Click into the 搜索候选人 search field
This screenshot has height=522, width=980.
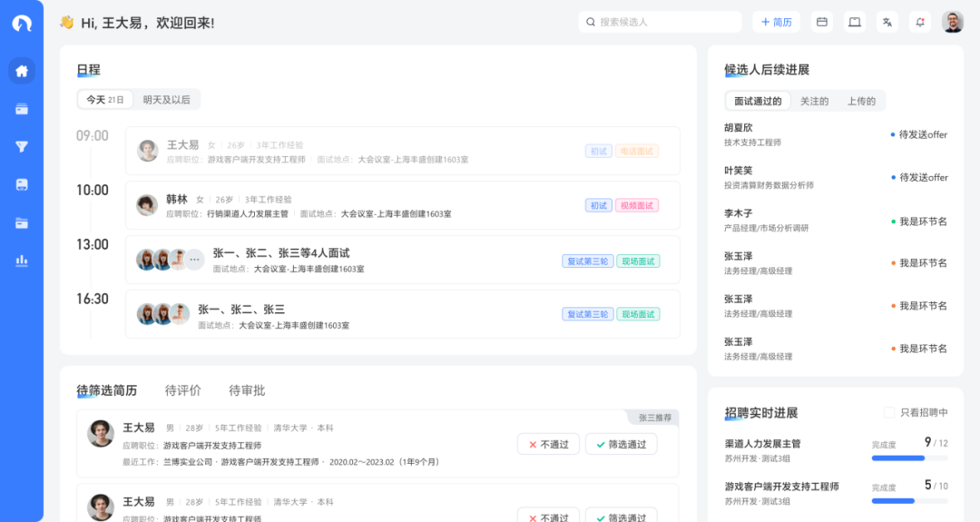click(x=660, y=22)
